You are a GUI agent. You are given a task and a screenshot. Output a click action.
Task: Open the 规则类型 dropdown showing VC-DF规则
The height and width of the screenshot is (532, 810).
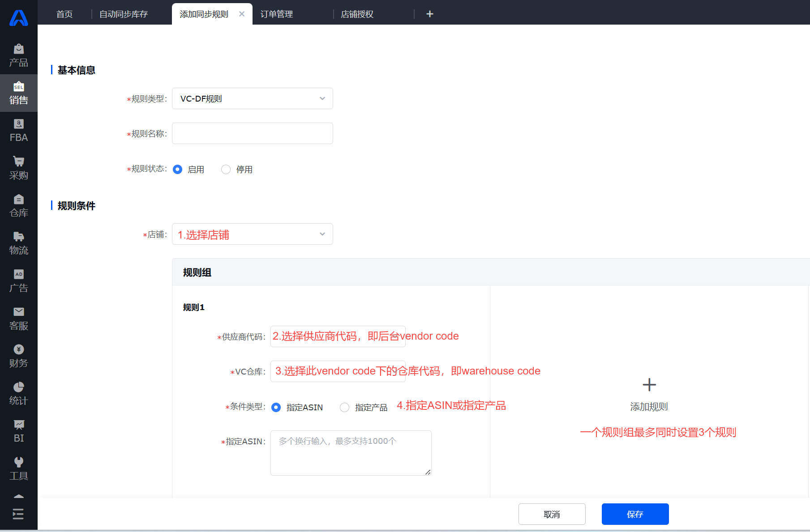click(x=252, y=98)
